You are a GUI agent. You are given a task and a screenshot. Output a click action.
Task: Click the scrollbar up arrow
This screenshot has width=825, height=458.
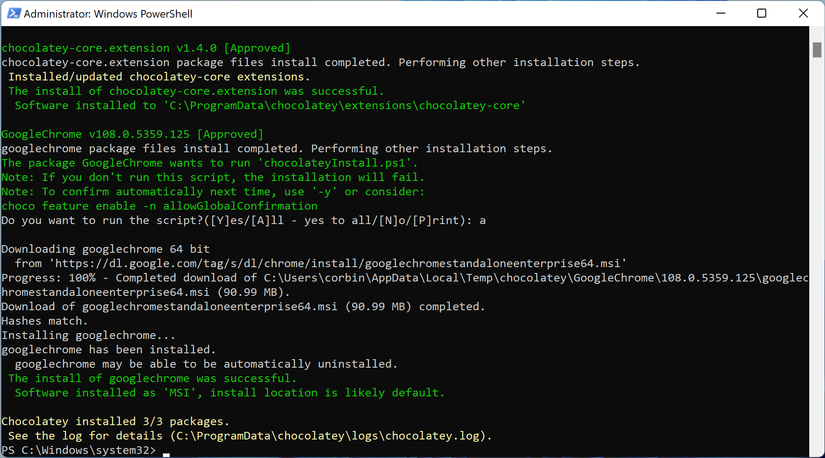[x=814, y=35]
